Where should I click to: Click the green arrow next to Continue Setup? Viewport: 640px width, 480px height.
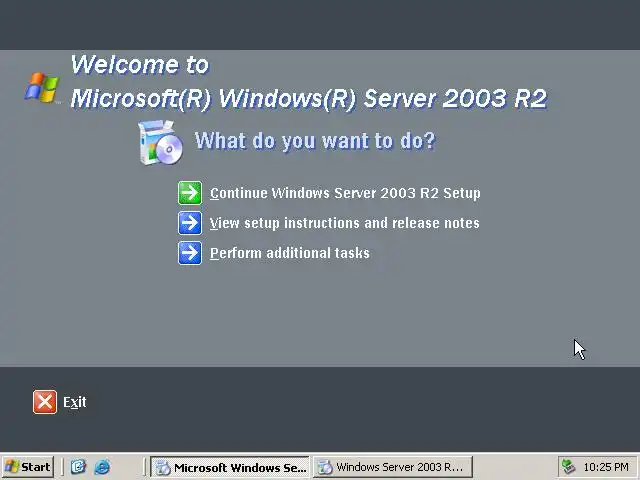[x=190, y=193]
